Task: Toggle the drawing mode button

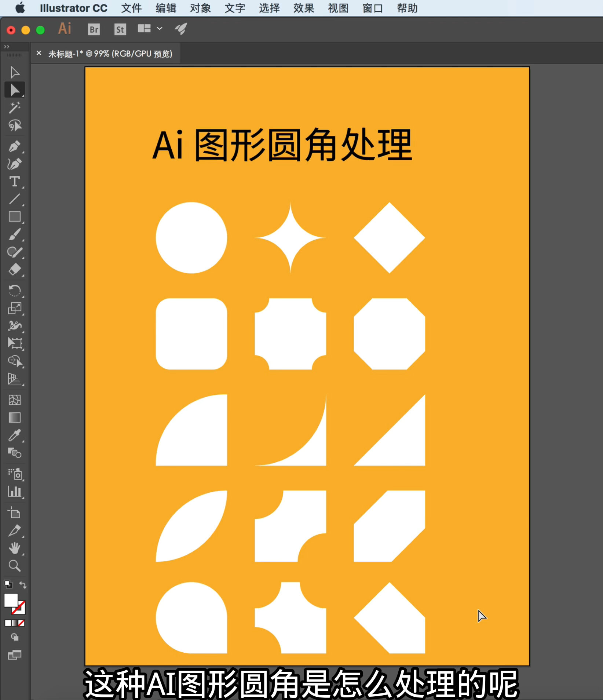Action: click(x=15, y=637)
